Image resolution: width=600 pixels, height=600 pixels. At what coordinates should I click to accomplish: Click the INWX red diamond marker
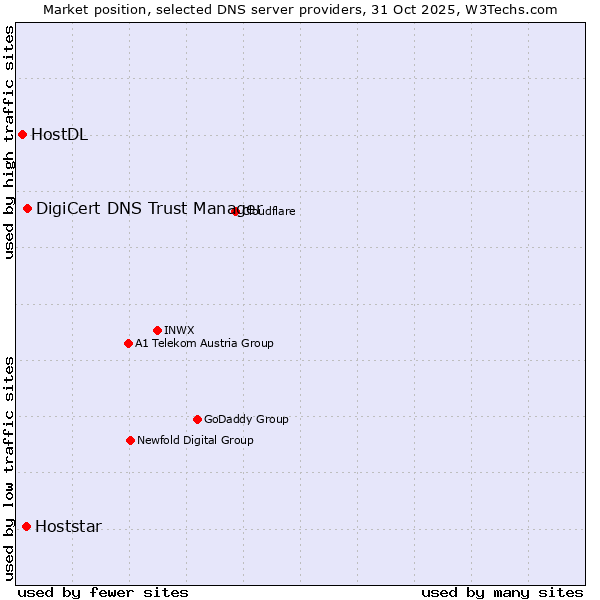(157, 330)
